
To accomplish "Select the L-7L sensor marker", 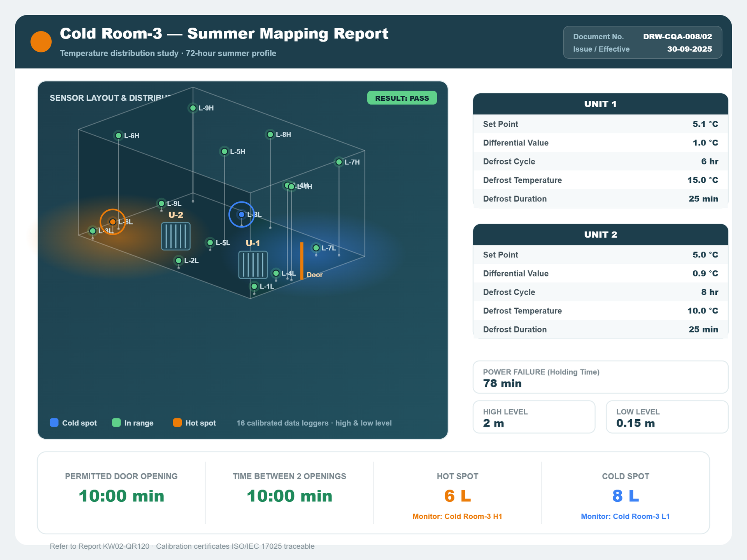I will click(316, 248).
